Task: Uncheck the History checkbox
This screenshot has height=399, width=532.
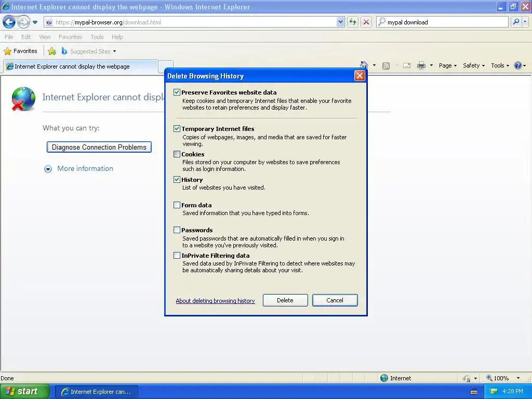Action: pos(177,179)
